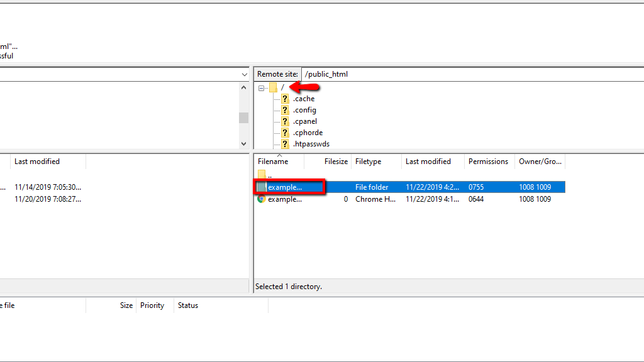Click the filesize "0" of the Chrome file

[346, 199]
